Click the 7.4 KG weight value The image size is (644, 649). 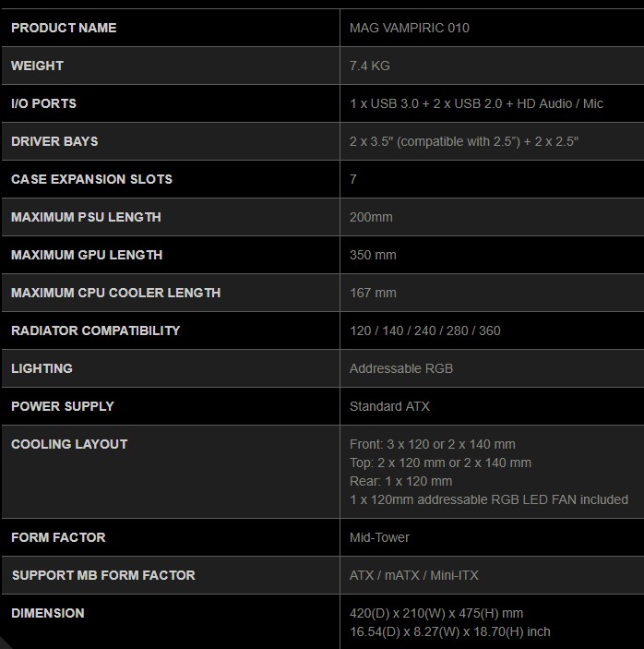pos(369,66)
